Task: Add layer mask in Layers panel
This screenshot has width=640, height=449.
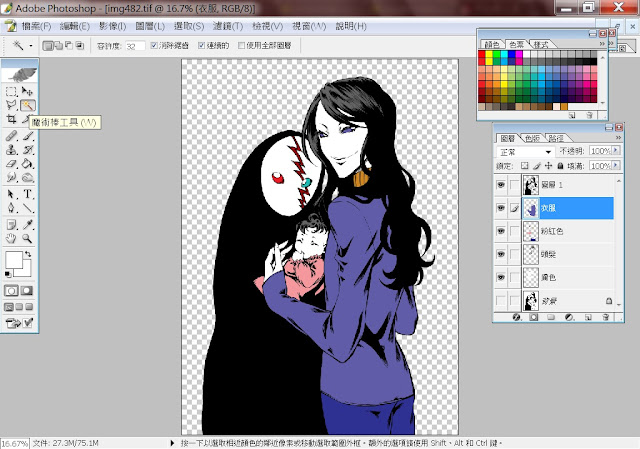Action: (533, 317)
